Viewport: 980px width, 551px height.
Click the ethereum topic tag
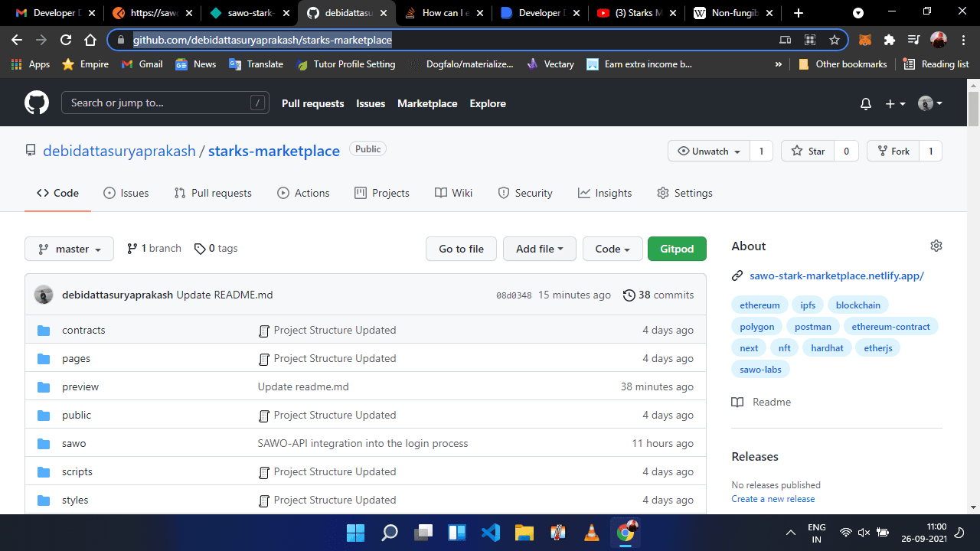pos(759,305)
